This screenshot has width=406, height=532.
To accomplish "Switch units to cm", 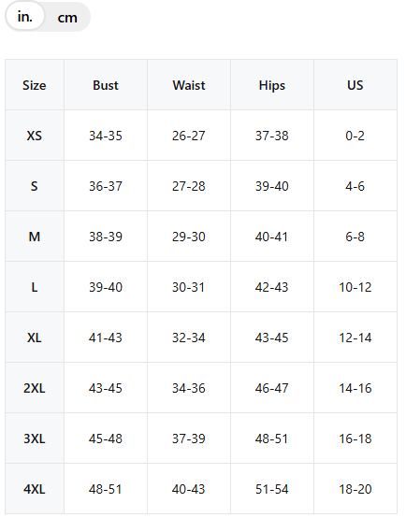I will [67, 18].
